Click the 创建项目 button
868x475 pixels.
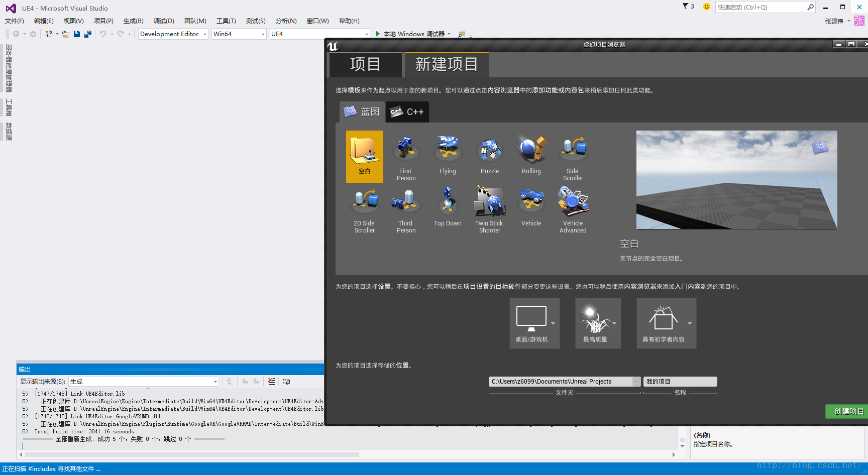(x=848, y=411)
